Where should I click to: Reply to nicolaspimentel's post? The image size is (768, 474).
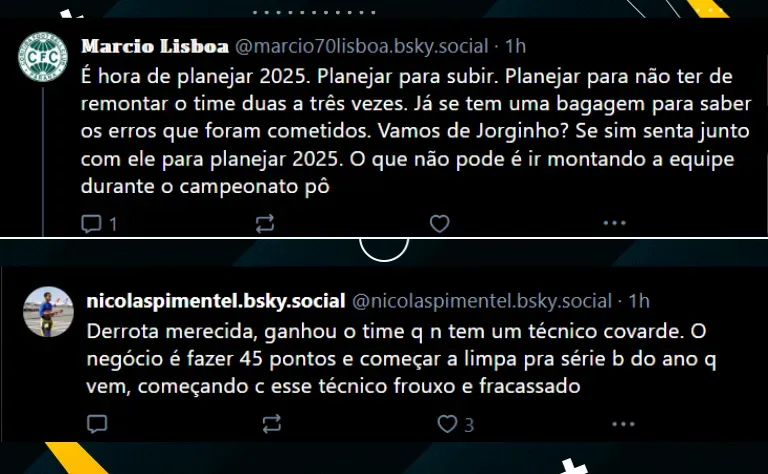(97, 424)
